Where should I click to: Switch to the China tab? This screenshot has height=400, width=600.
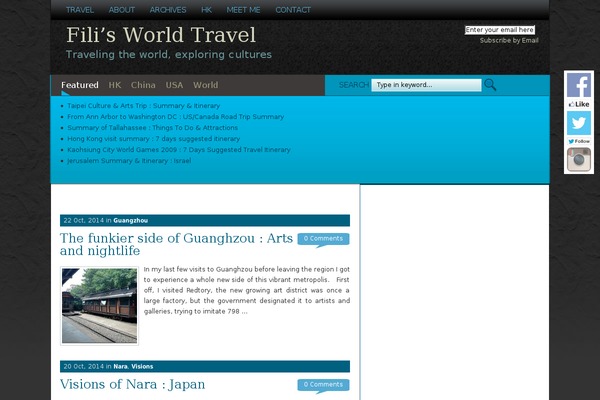point(143,85)
